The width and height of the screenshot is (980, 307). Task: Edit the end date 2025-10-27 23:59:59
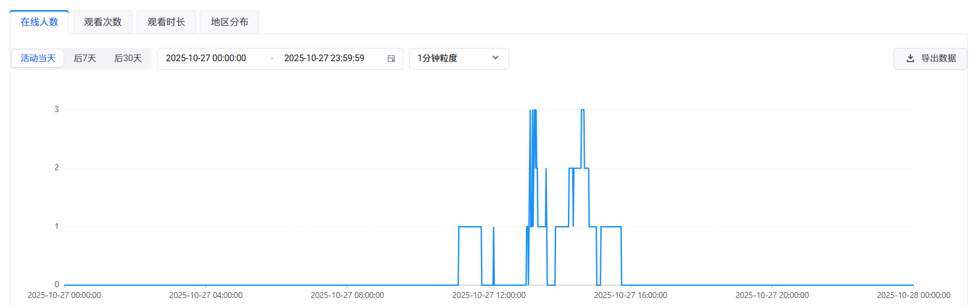click(324, 58)
